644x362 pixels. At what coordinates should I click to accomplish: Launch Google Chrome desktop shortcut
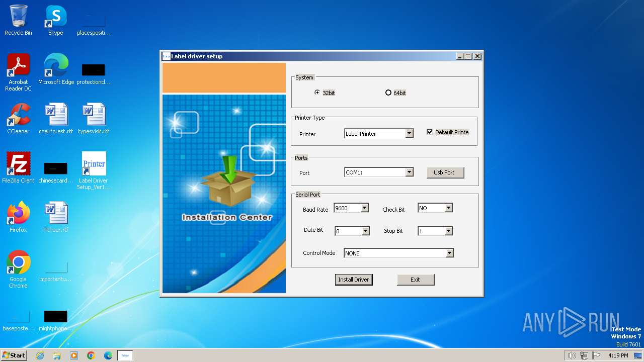(18, 269)
